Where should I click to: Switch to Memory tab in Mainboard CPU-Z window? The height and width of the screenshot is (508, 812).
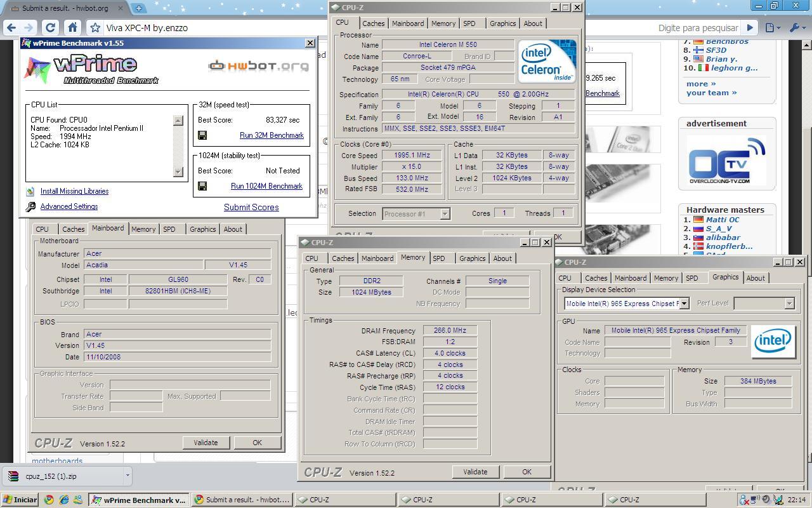pyautogui.click(x=143, y=229)
